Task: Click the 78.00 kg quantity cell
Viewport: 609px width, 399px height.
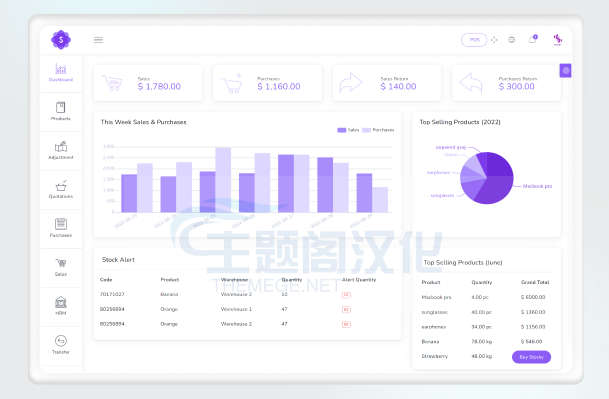Action: (x=482, y=342)
